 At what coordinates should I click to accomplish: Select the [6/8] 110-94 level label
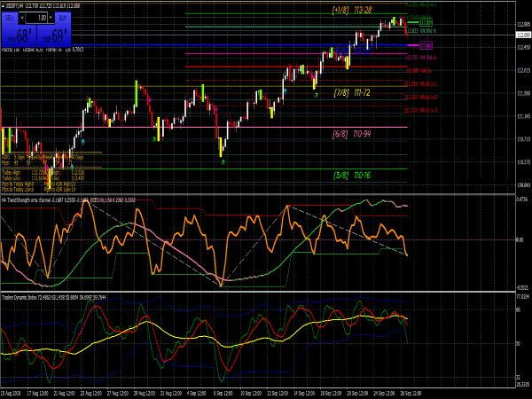click(352, 134)
